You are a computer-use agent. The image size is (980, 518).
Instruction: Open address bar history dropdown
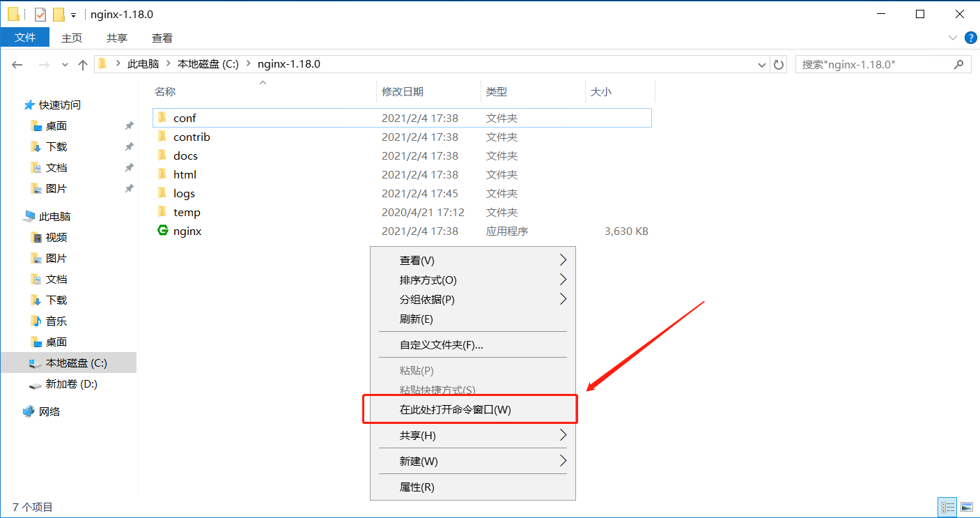point(762,64)
